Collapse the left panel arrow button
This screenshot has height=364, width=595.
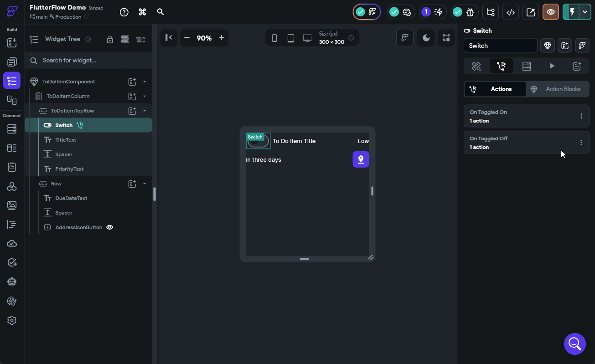tap(169, 38)
